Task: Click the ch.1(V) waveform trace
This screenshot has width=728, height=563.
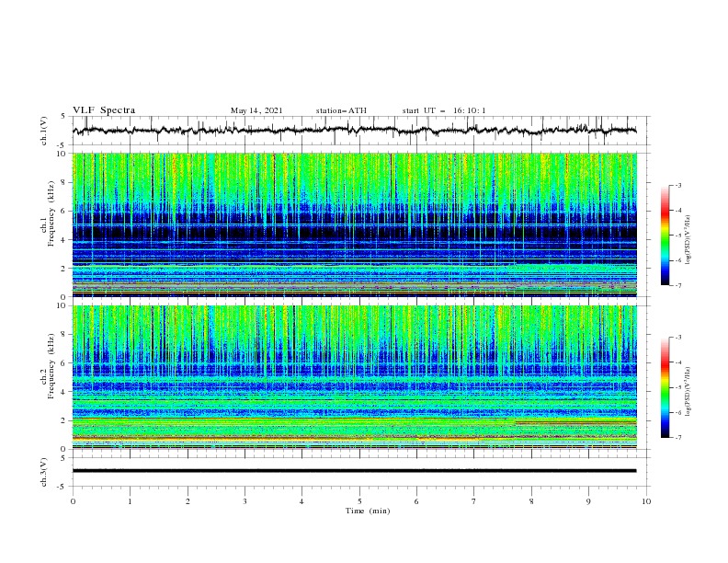Action: tap(355, 131)
